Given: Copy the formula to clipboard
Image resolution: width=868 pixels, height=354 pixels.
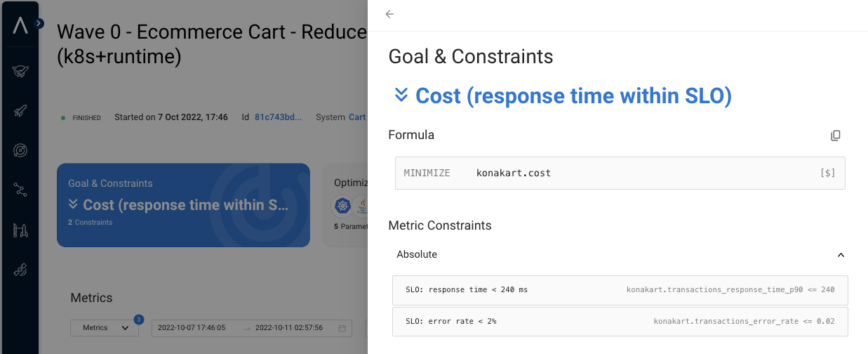Looking at the screenshot, I should pos(835,136).
